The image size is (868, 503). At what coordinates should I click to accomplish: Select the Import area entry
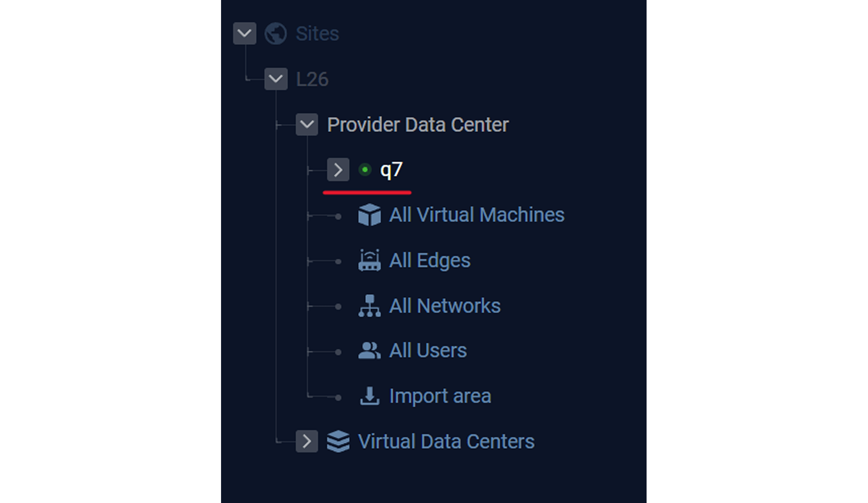(440, 396)
